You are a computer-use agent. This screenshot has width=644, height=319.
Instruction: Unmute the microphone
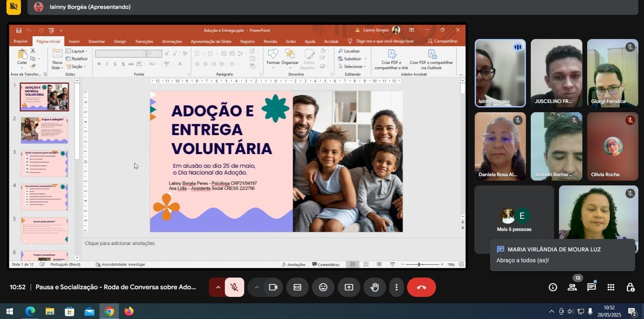click(x=234, y=287)
